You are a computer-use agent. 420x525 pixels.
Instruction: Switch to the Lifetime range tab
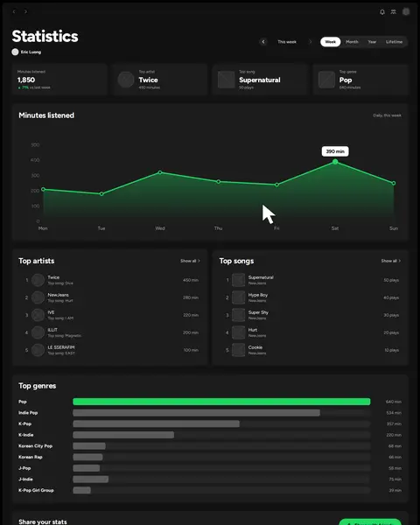(x=394, y=42)
